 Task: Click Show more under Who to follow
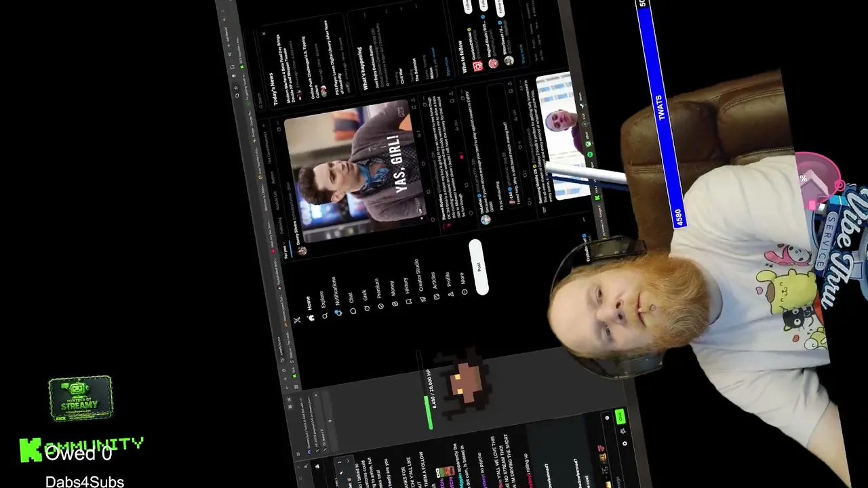click(521, 54)
